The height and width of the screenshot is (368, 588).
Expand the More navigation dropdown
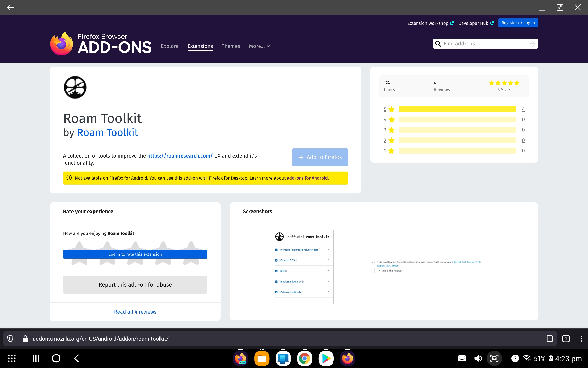coord(259,46)
